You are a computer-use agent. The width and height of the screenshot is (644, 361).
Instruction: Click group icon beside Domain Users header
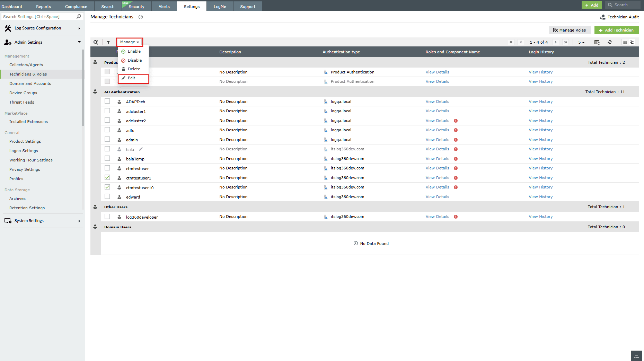[95, 227]
